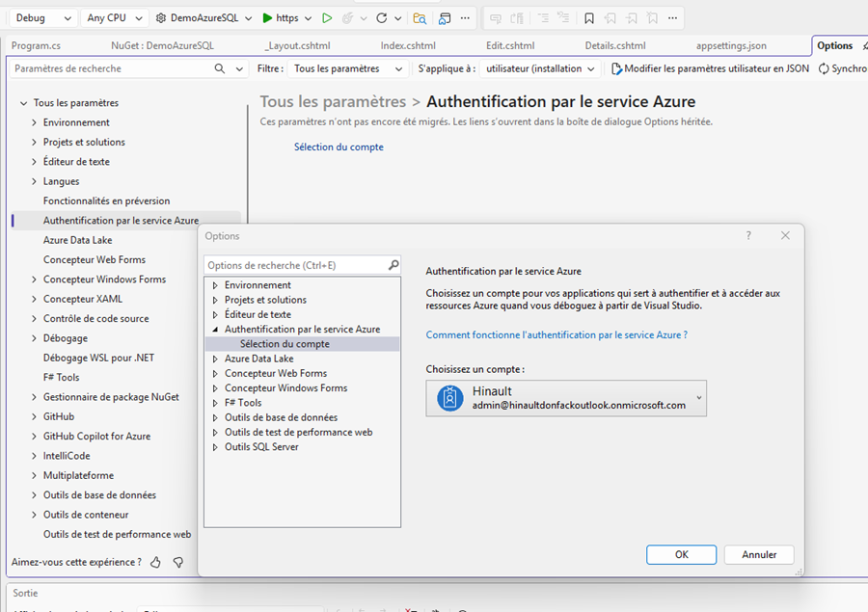Image resolution: width=868 pixels, height=612 pixels.
Task: Click the bookmark icon in the toolbar
Action: (x=589, y=18)
